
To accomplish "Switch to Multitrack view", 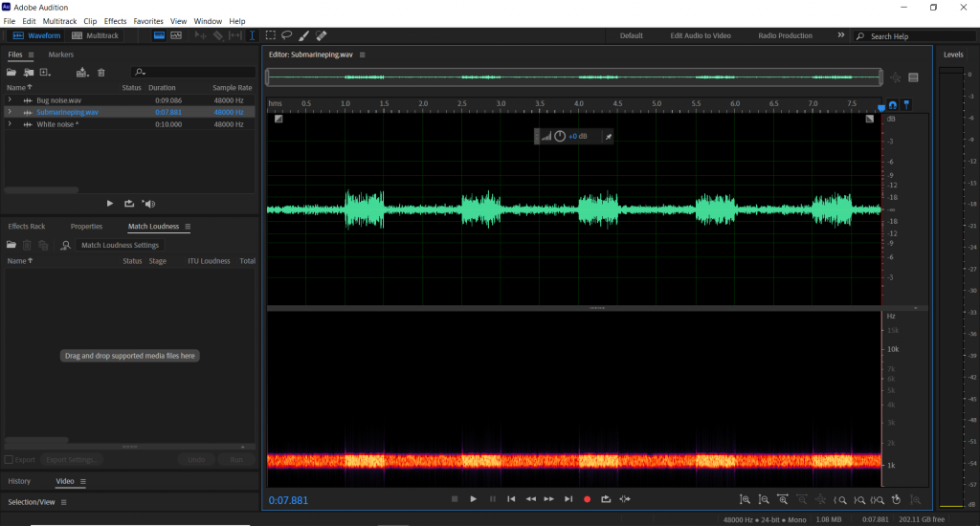I will (97, 35).
